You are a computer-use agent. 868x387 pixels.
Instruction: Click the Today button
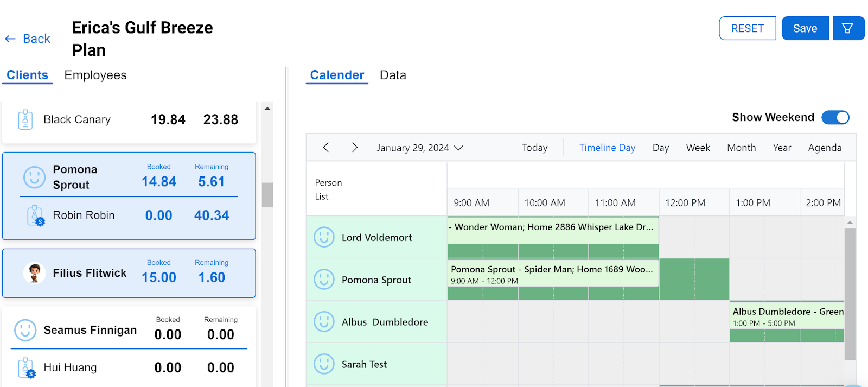(535, 148)
